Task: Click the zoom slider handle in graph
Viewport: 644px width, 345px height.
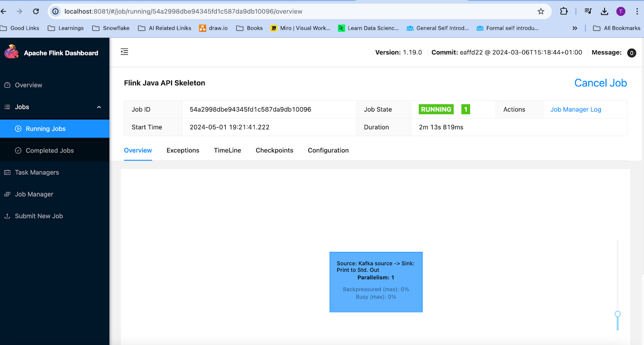Action: [x=617, y=314]
